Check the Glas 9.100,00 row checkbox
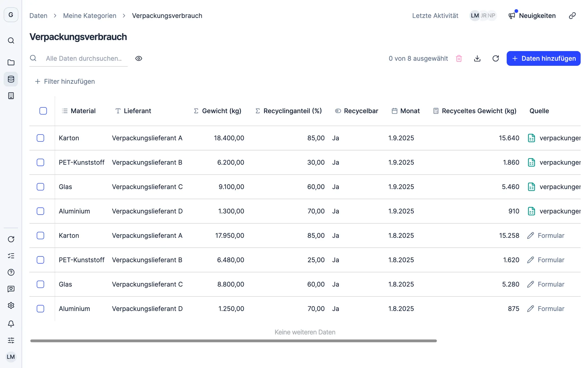 tap(41, 187)
